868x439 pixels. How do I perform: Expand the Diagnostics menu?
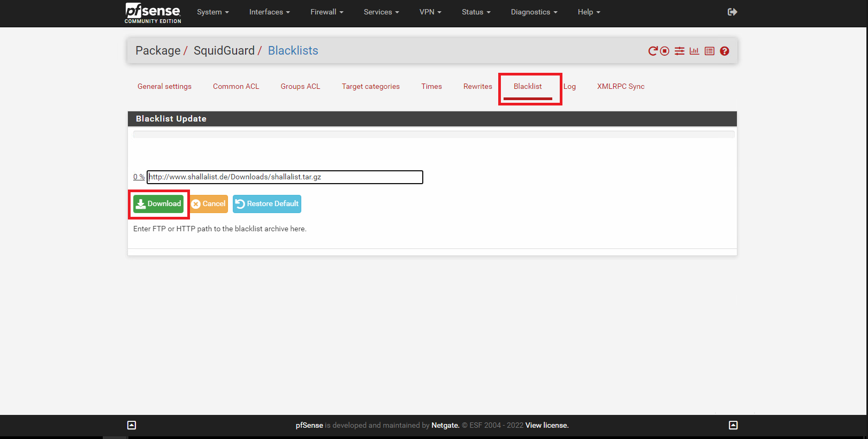(534, 12)
